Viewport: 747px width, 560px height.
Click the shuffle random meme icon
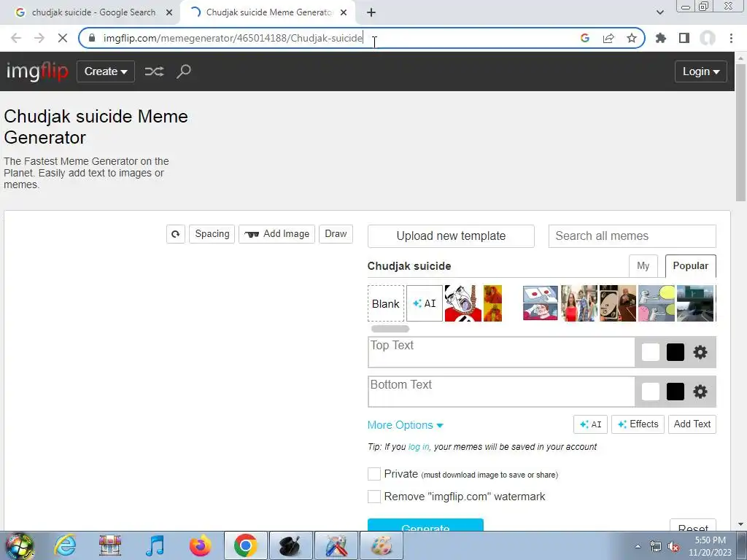pyautogui.click(x=155, y=71)
